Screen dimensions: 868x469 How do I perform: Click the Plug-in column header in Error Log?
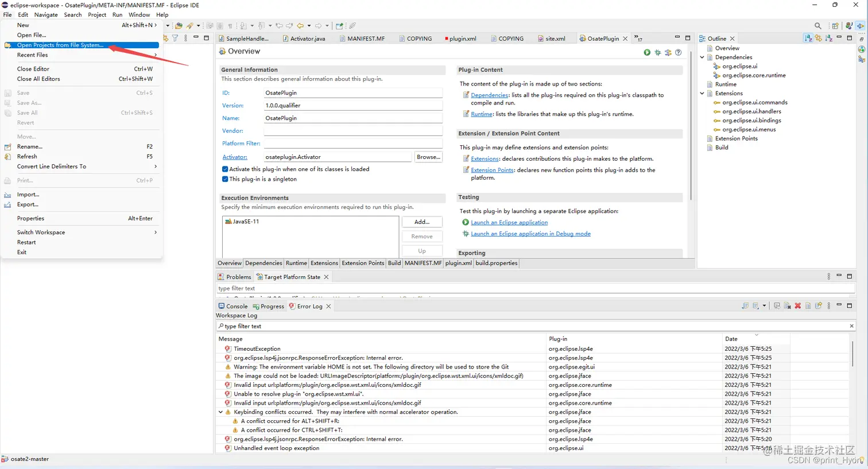point(634,339)
